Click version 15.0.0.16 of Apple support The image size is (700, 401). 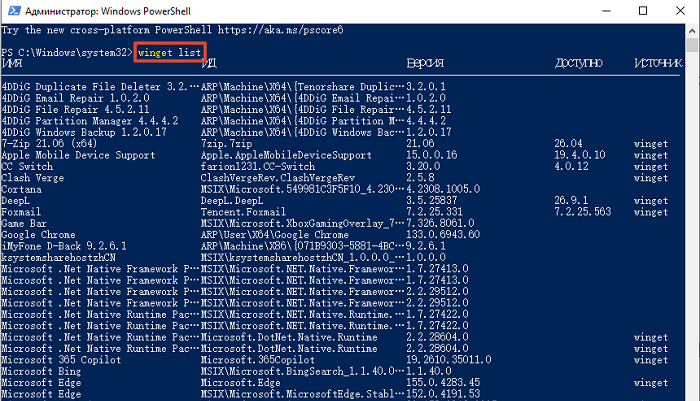432,155
